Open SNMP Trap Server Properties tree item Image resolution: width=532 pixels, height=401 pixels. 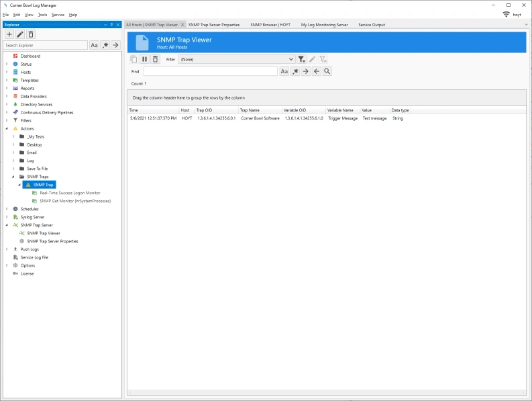pyautogui.click(x=52, y=241)
